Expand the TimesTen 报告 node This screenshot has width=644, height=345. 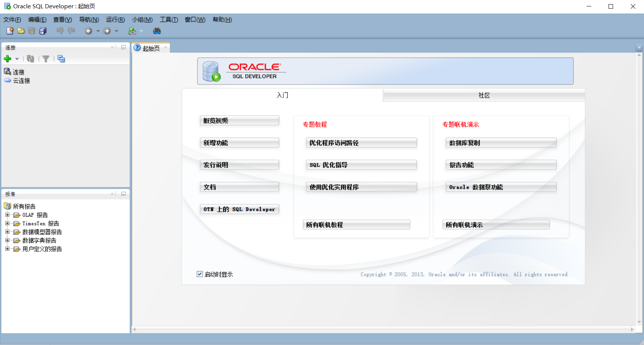pos(8,223)
